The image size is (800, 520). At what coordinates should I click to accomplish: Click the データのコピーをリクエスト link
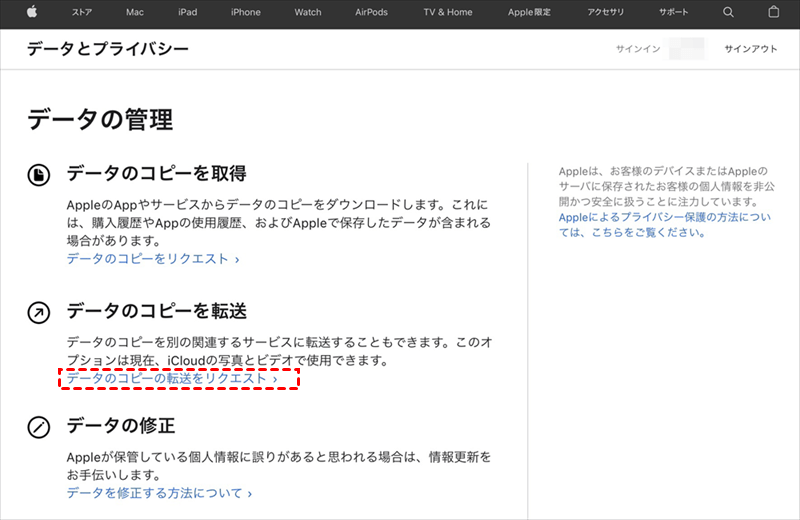pos(153,259)
